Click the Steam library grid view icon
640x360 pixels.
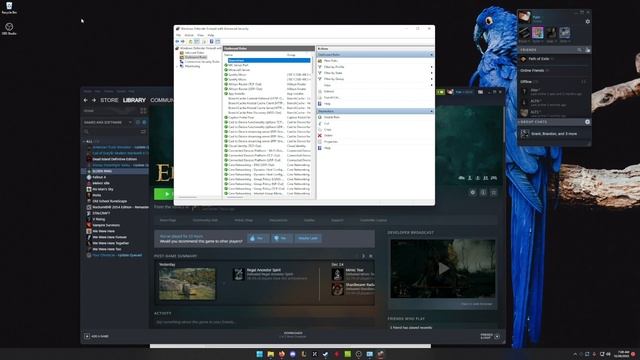(x=143, y=111)
